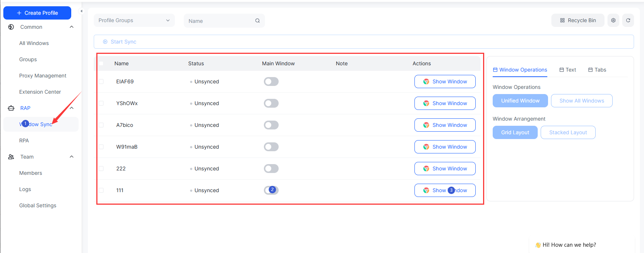
Task: Click the sidebar collapse arrow icon
Action: (81, 11)
